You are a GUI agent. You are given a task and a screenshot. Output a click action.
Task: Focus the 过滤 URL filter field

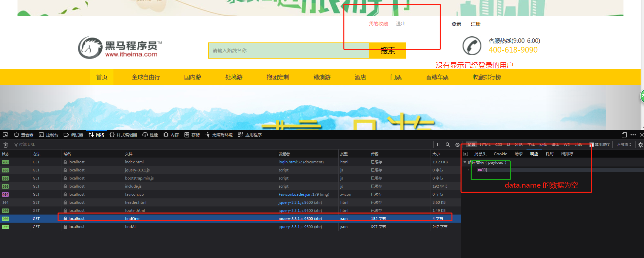(x=222, y=144)
